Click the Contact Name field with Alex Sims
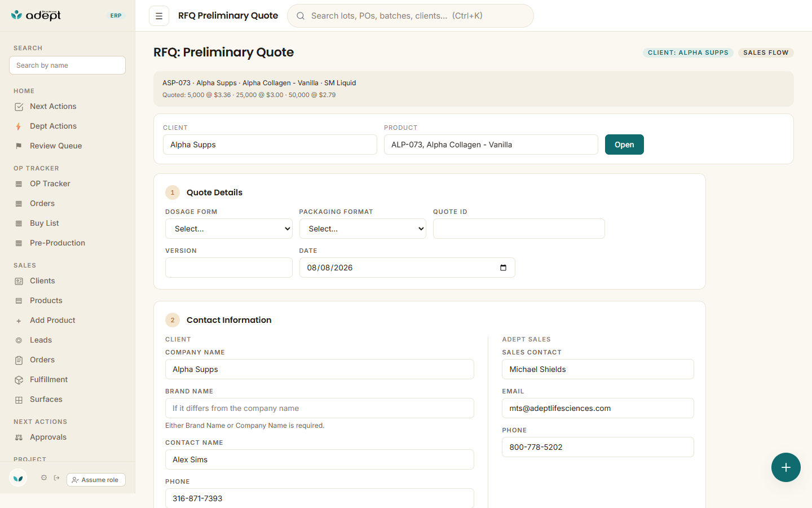The width and height of the screenshot is (812, 508). [x=320, y=459]
